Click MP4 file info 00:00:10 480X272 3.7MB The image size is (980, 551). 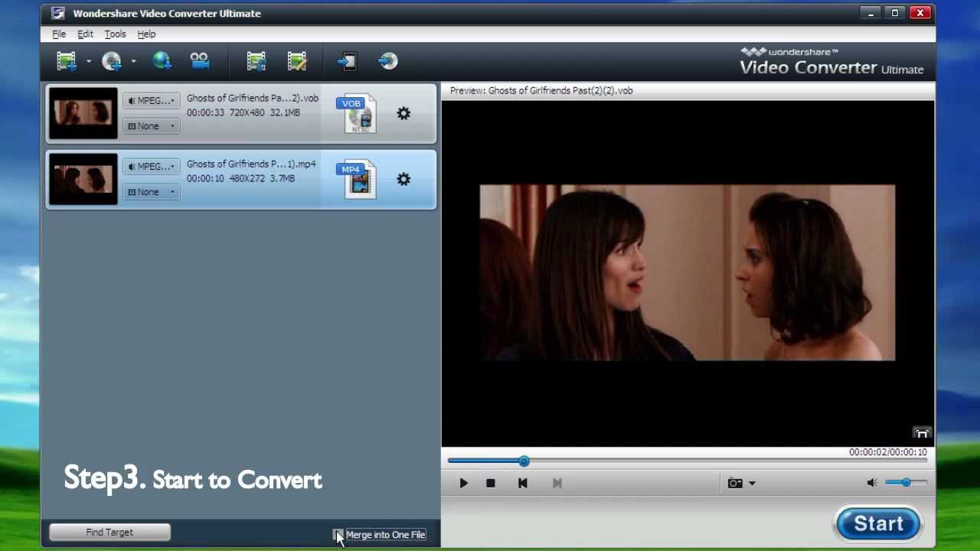240,178
